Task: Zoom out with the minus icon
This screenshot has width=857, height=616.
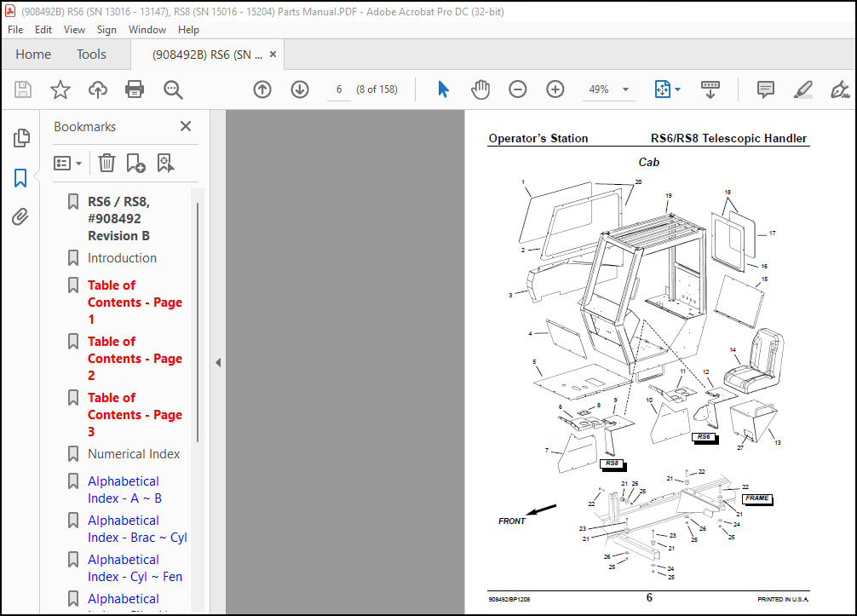Action: tap(518, 89)
